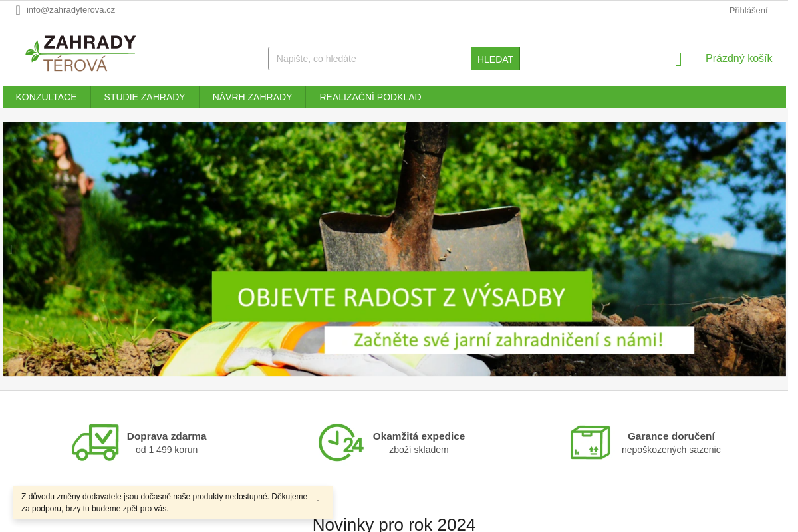798x532 pixels.
Task: Open the Prázdný košík cart link
Action: 738,59
